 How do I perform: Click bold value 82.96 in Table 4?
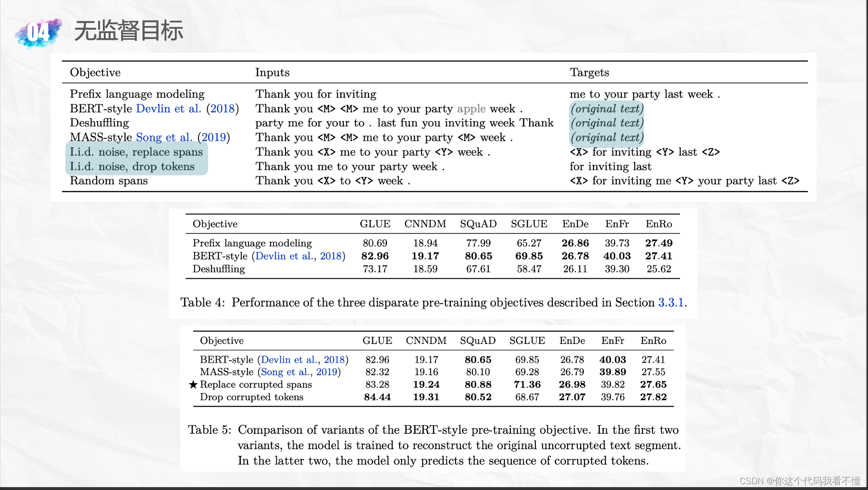(375, 256)
